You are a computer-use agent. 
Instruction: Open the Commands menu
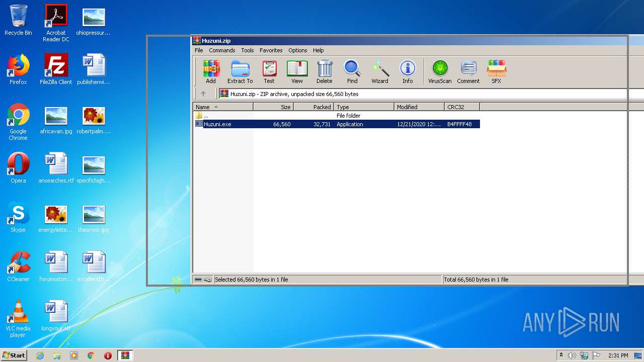(222, 50)
